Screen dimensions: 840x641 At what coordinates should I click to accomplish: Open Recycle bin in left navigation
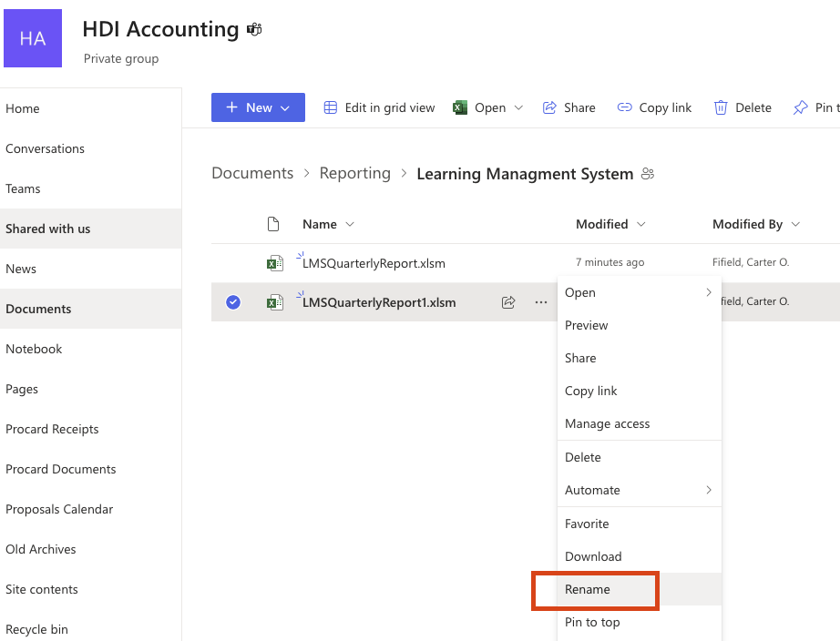click(x=36, y=629)
